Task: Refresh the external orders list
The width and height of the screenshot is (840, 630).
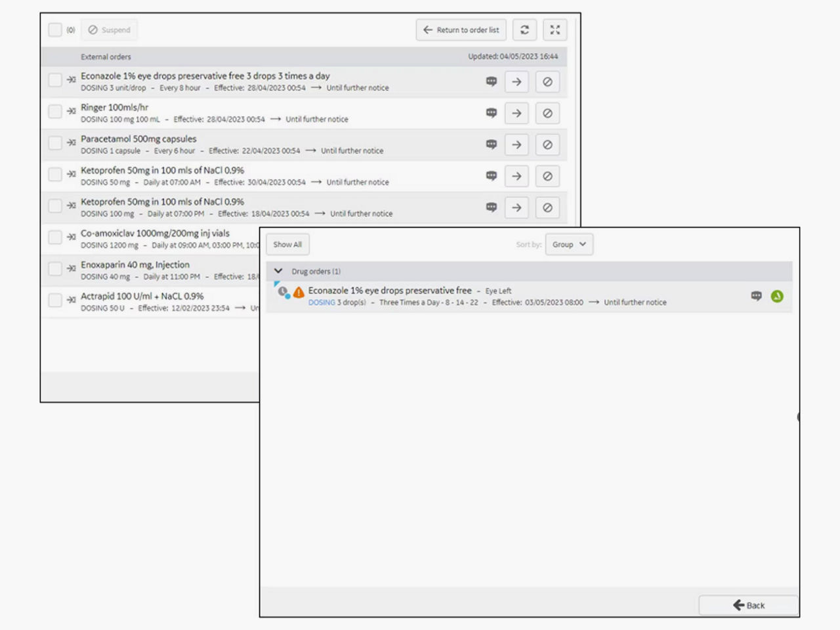Action: pyautogui.click(x=524, y=30)
